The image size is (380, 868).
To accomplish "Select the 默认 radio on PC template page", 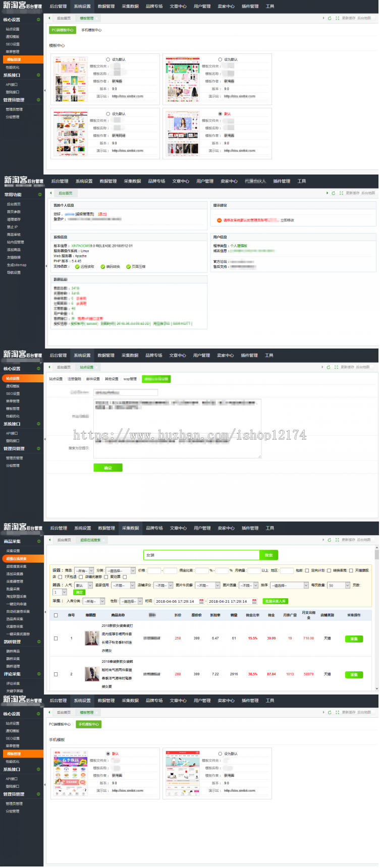I will (220, 114).
